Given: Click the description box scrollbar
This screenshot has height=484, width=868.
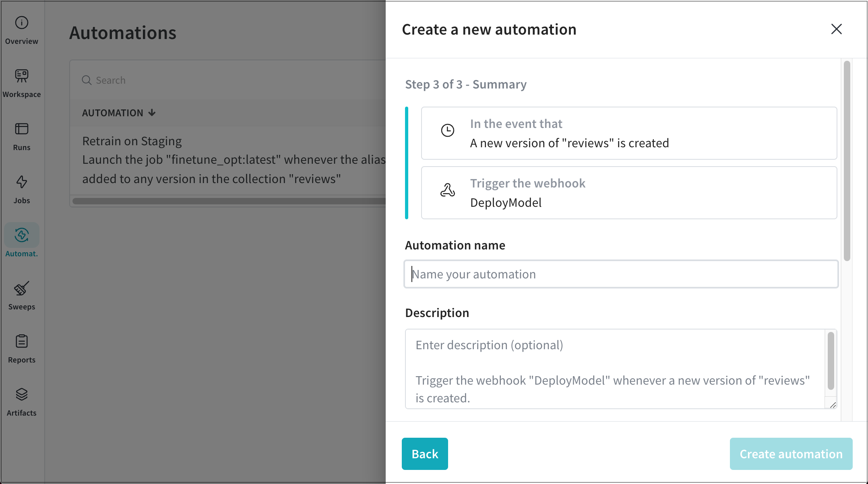Looking at the screenshot, I should pos(831,361).
